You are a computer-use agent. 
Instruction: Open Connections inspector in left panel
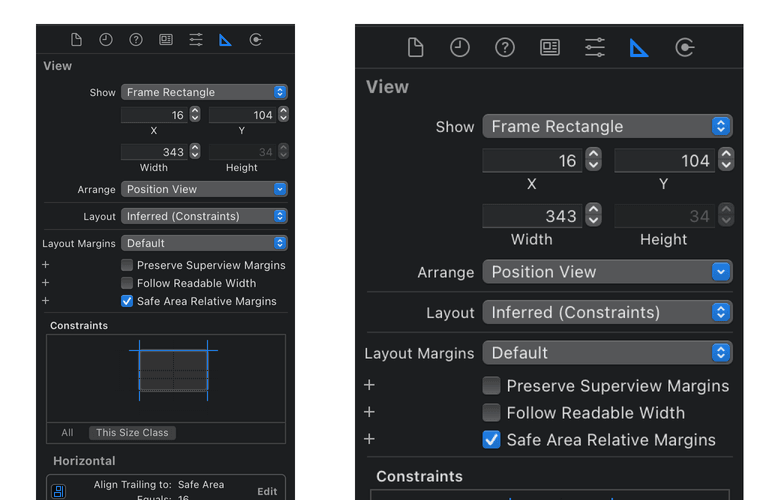point(256,39)
